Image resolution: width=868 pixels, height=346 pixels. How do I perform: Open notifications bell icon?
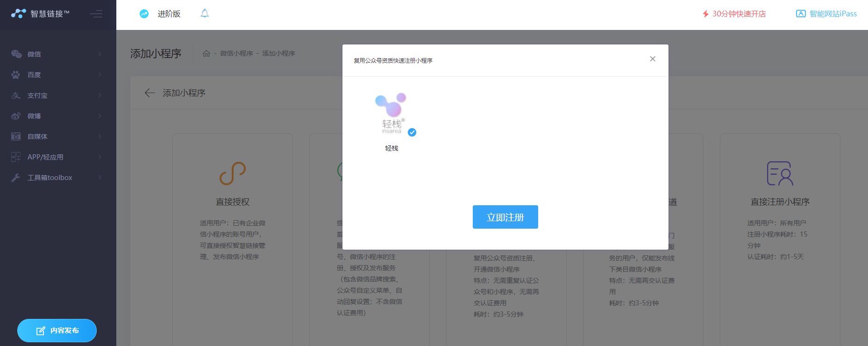205,14
